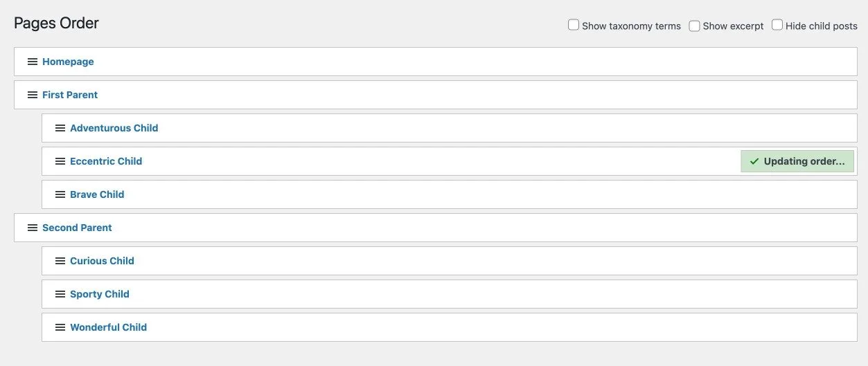Click the drag handle for Sporty Child
Screen dimensions: 868x366
click(x=60, y=294)
